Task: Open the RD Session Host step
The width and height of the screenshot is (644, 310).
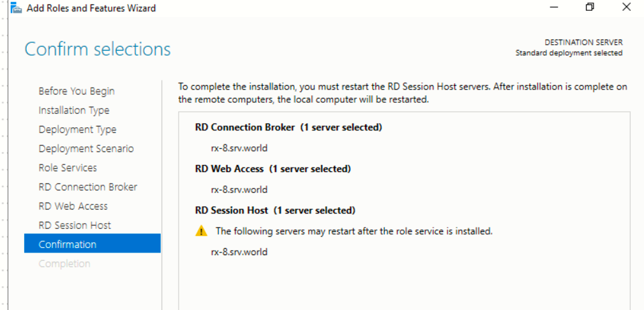Action: click(x=75, y=226)
